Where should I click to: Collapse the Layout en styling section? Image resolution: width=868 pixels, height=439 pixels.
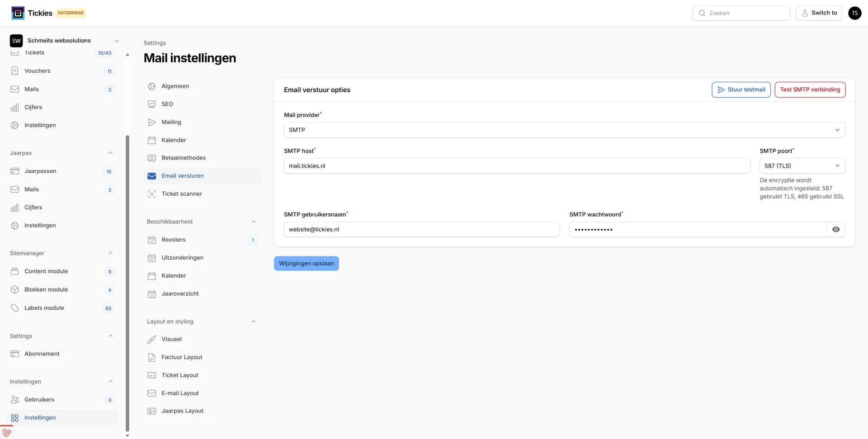254,321
